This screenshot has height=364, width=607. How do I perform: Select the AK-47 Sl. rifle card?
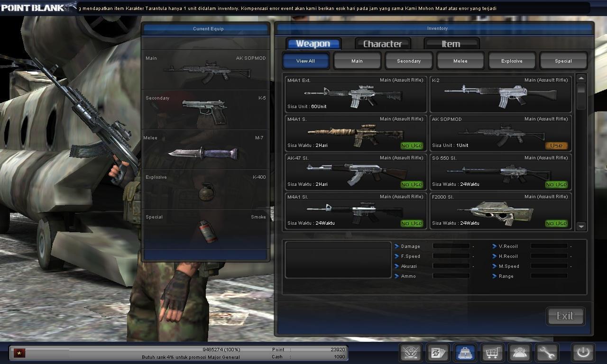pyautogui.click(x=356, y=172)
